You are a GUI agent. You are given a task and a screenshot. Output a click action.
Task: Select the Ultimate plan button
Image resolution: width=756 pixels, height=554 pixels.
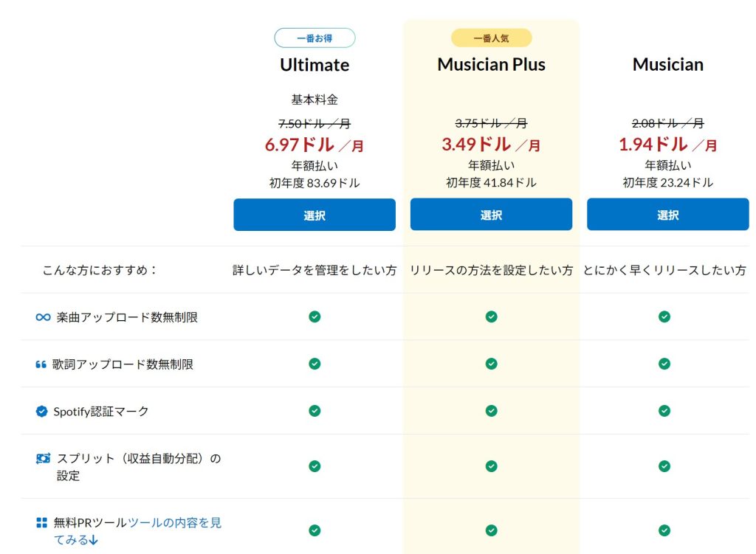pos(315,215)
